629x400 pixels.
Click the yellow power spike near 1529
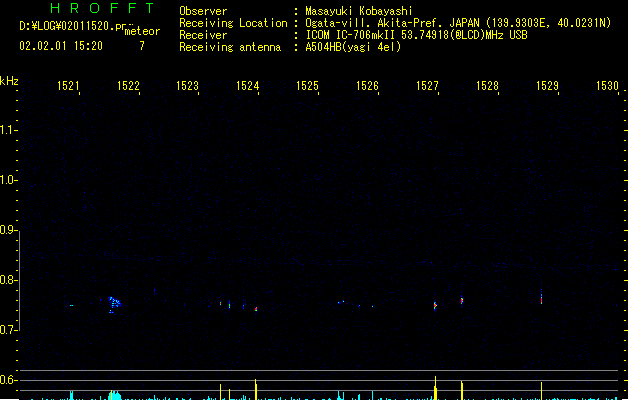tap(542, 390)
